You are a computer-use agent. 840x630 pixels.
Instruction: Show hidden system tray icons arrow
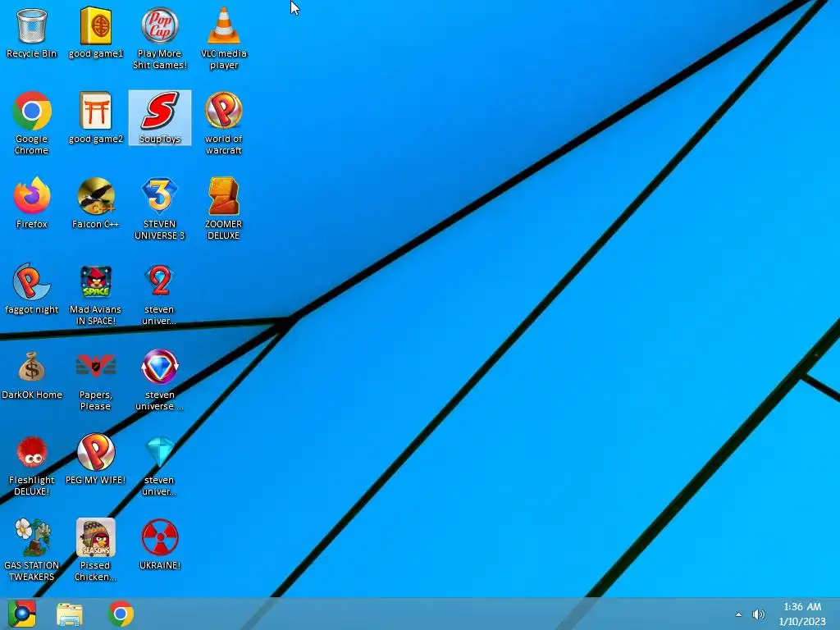point(739,614)
